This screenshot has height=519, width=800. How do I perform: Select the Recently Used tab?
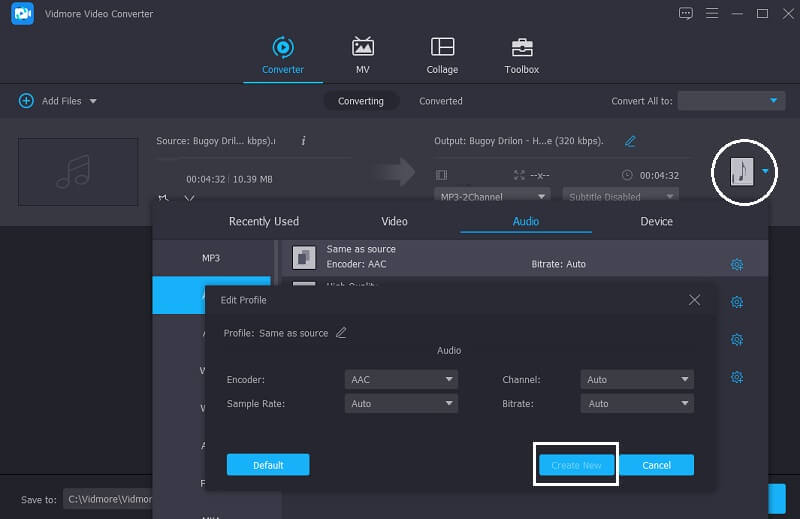[264, 221]
